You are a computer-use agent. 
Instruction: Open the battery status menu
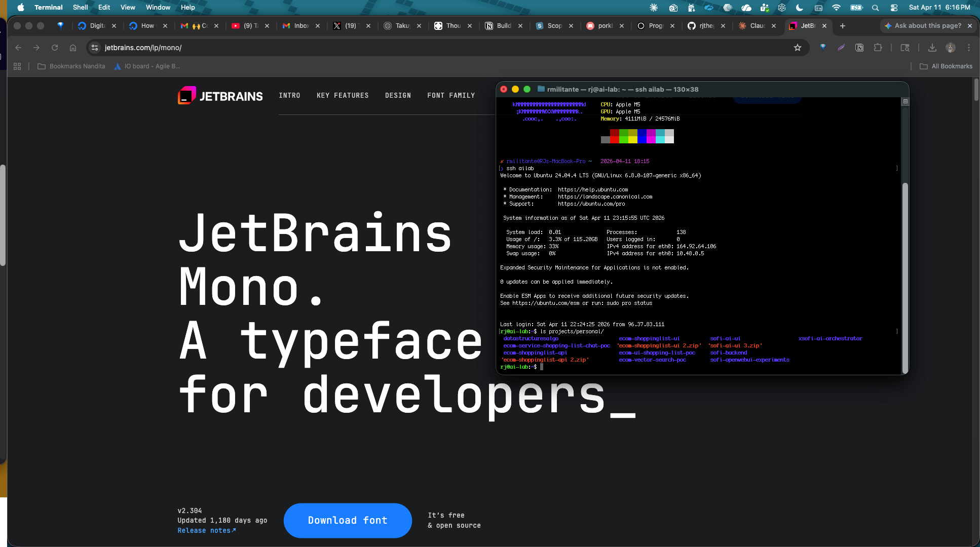[x=856, y=8]
